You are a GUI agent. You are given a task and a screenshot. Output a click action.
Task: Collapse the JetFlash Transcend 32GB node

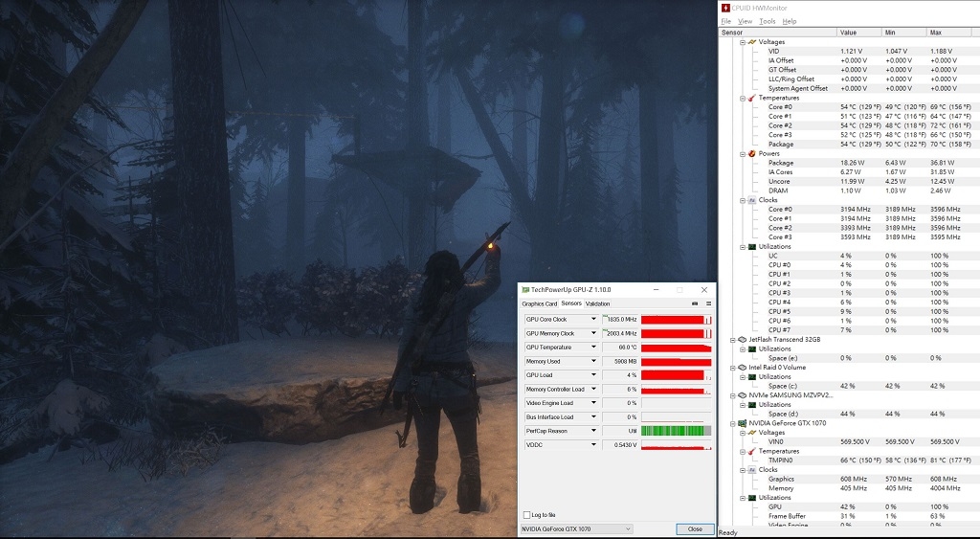click(x=733, y=340)
